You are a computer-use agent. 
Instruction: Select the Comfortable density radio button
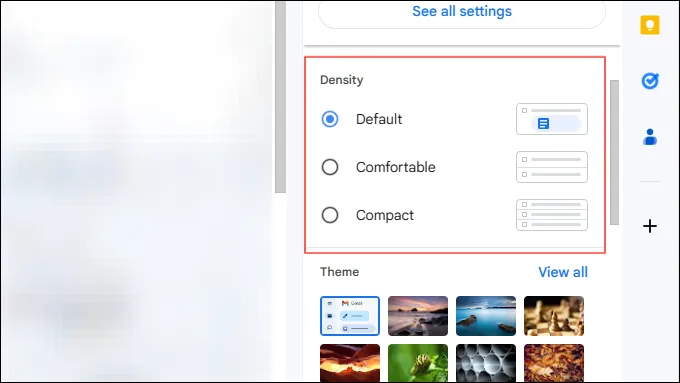(x=330, y=167)
